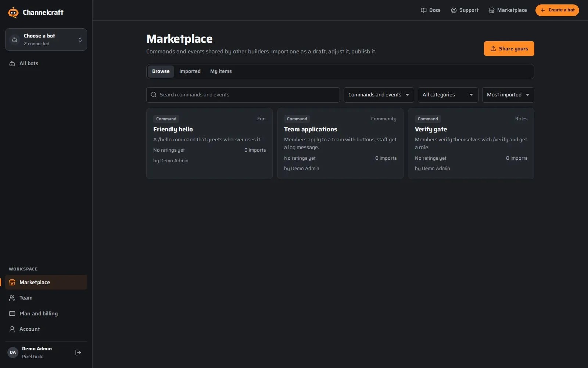The height and width of the screenshot is (368, 588).
Task: Click the Docs book icon
Action: pyautogui.click(x=423, y=10)
